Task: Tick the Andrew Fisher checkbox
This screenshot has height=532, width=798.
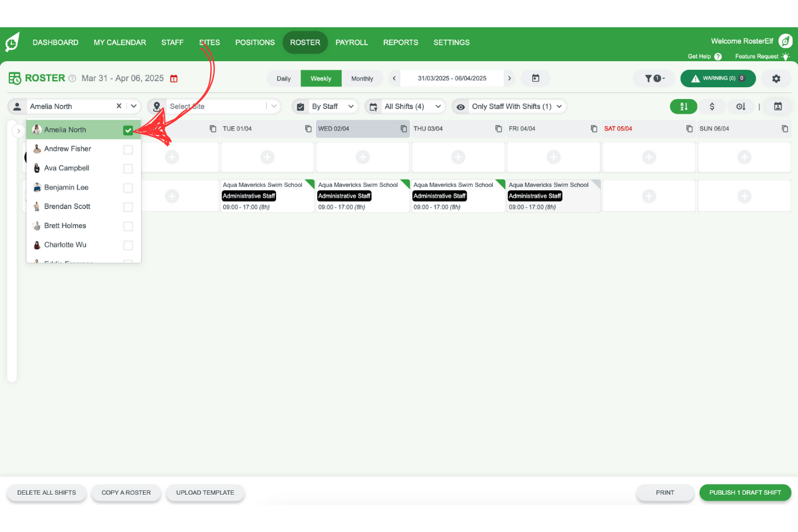Action: (x=128, y=150)
